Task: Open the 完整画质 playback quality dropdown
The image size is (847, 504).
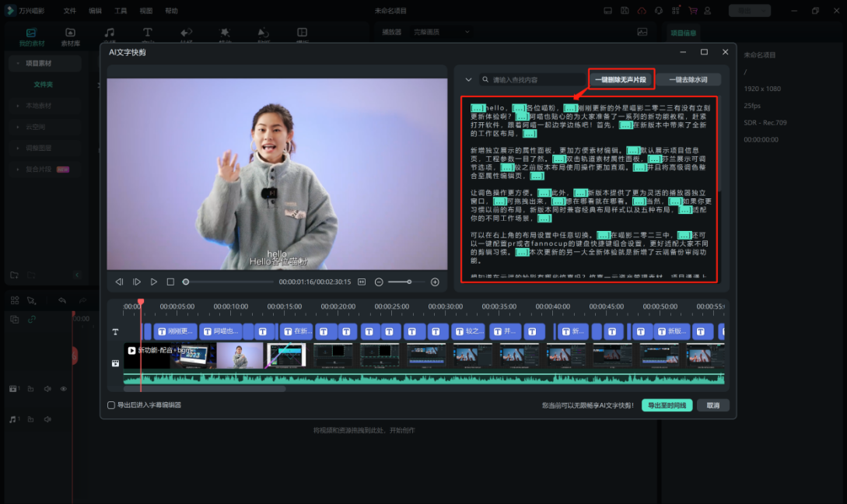Action: [441, 32]
